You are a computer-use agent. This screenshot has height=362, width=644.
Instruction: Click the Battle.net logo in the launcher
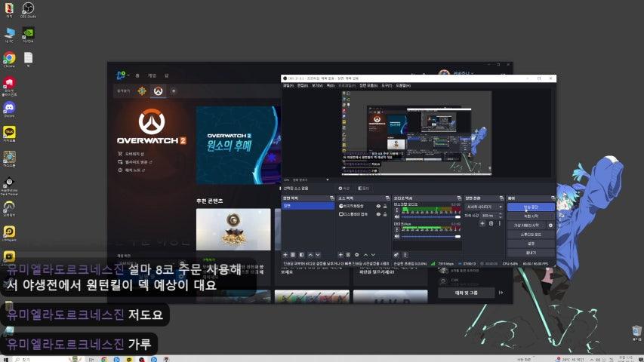click(121, 75)
